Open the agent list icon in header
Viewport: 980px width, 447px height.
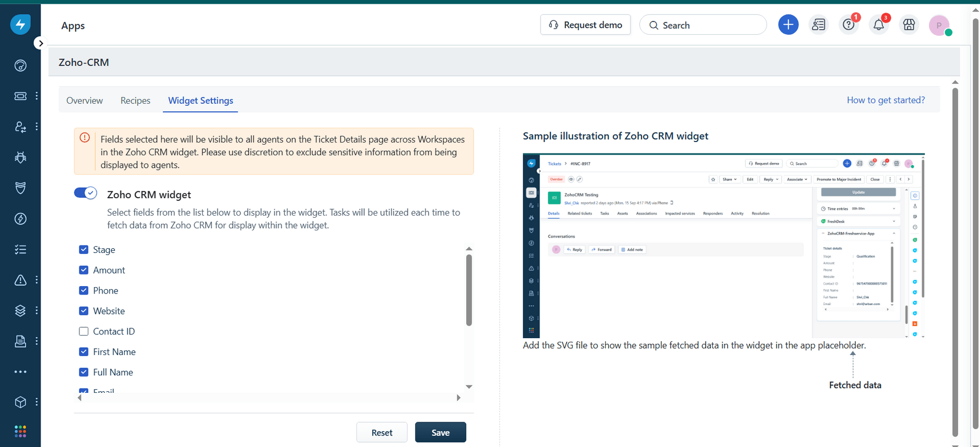[819, 25]
